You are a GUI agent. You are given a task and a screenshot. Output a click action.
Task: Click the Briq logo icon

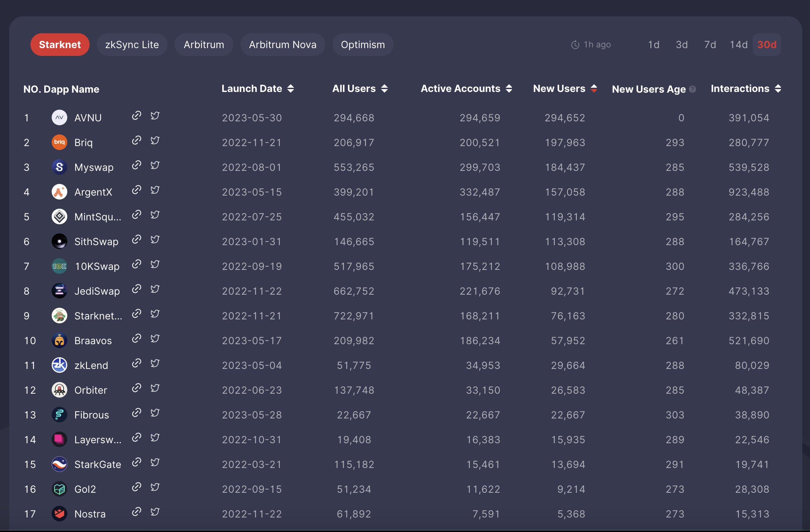[x=59, y=142]
